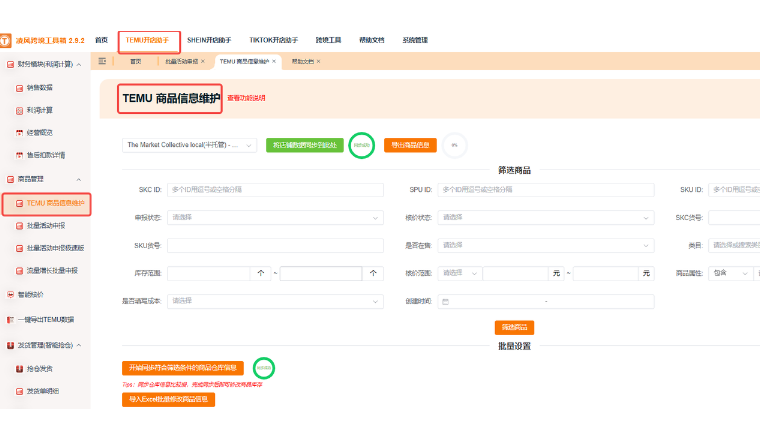
Task: Click the 导出商品信息 button
Action: click(x=410, y=145)
